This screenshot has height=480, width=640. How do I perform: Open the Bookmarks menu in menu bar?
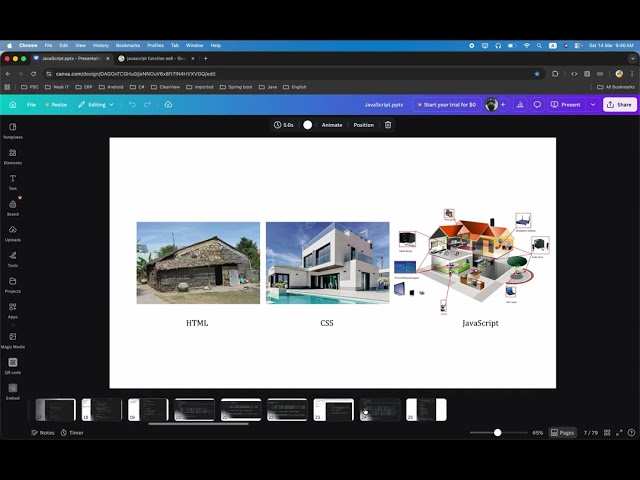click(128, 46)
